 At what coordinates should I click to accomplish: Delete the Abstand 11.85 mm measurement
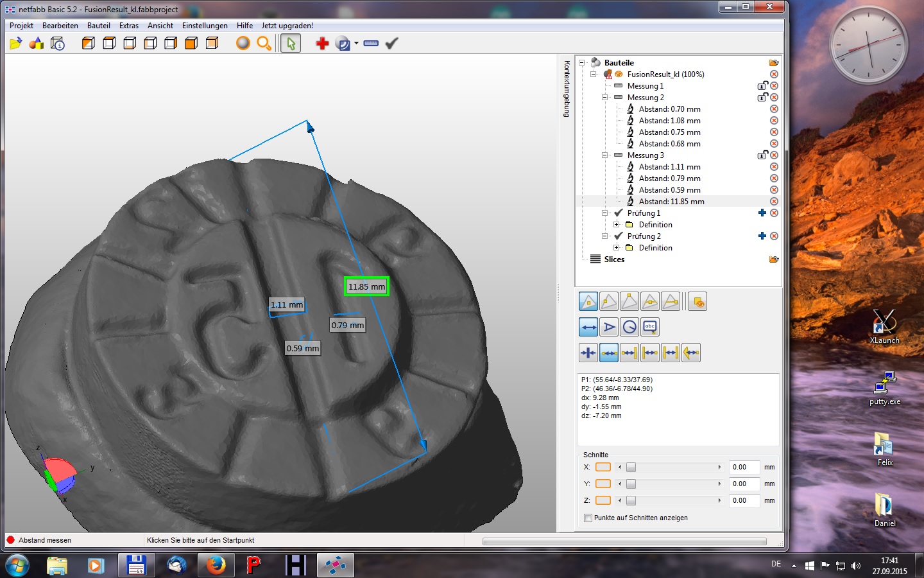pos(774,202)
